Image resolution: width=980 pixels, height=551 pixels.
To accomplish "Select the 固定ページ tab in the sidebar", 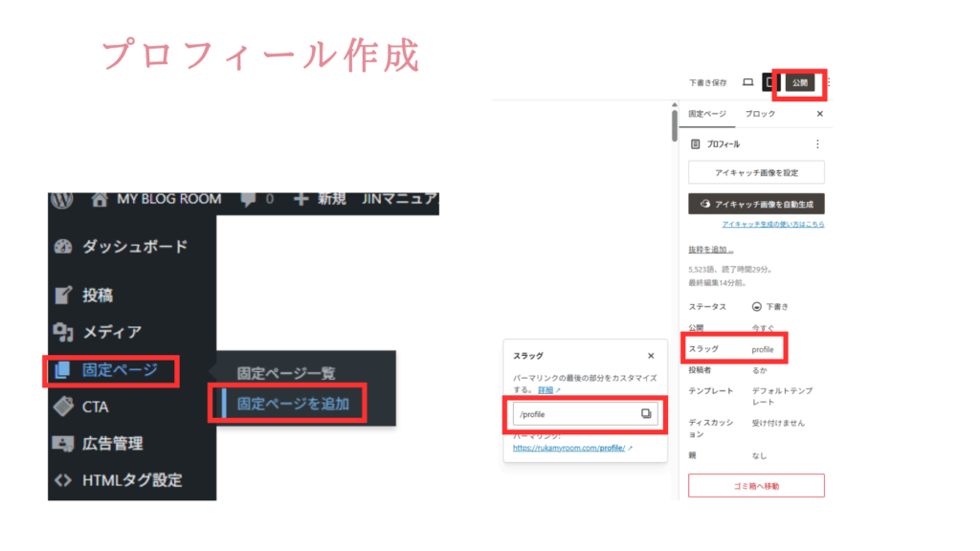I will pos(707,114).
